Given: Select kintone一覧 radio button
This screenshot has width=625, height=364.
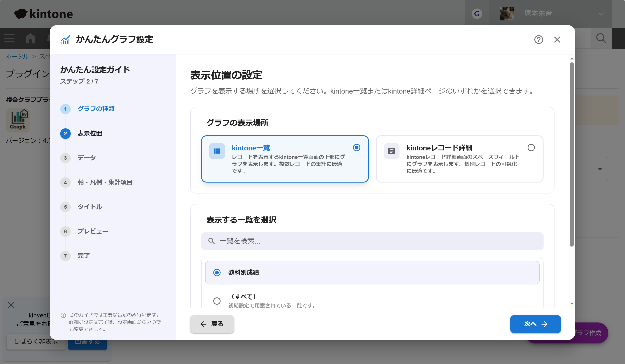Looking at the screenshot, I should (356, 148).
